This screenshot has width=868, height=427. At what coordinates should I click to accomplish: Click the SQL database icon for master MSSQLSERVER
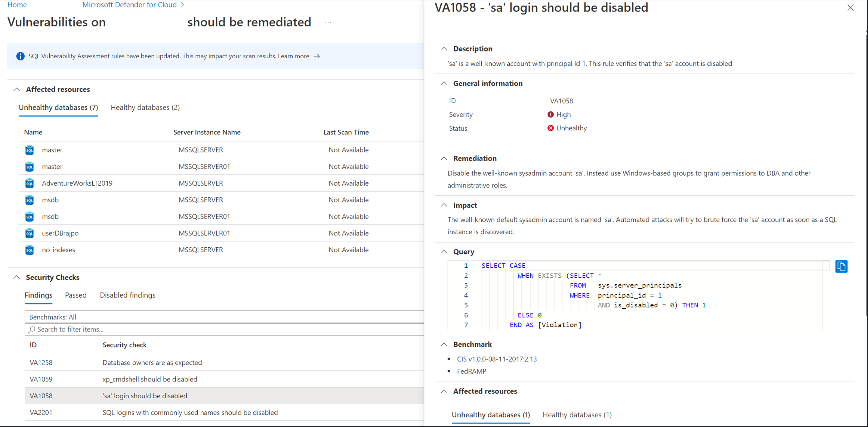(x=28, y=149)
